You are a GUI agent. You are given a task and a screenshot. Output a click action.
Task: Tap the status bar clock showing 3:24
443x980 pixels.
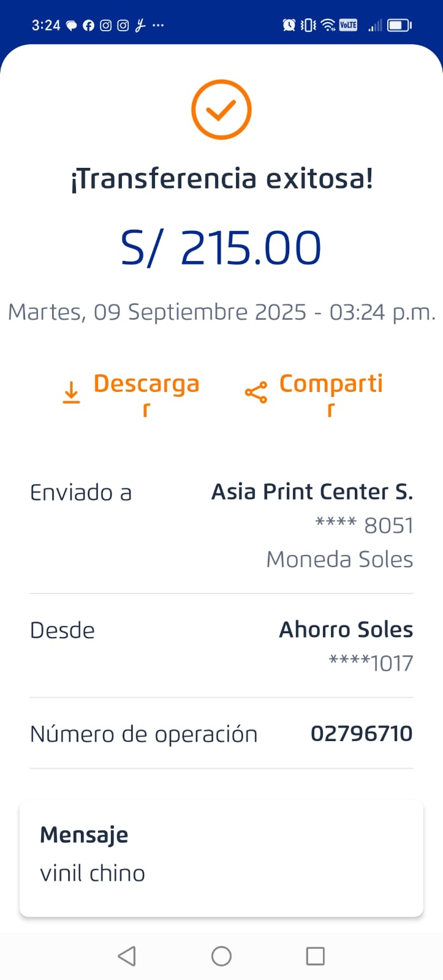coord(46,25)
